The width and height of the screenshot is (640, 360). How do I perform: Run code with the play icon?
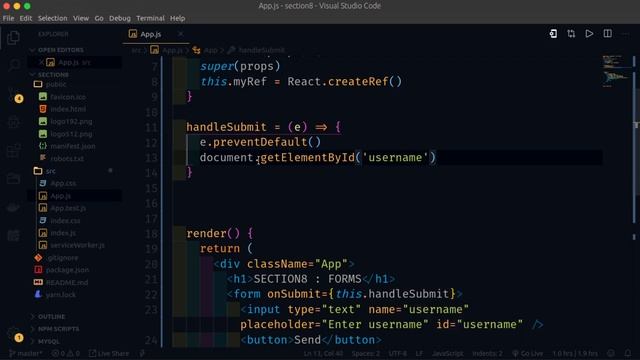[589, 34]
